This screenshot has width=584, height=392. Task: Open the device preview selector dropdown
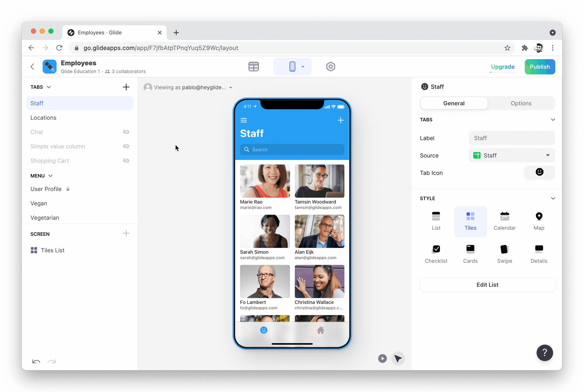point(303,67)
